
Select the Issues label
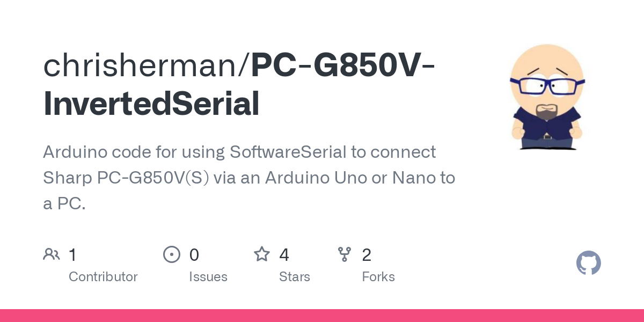208,277
